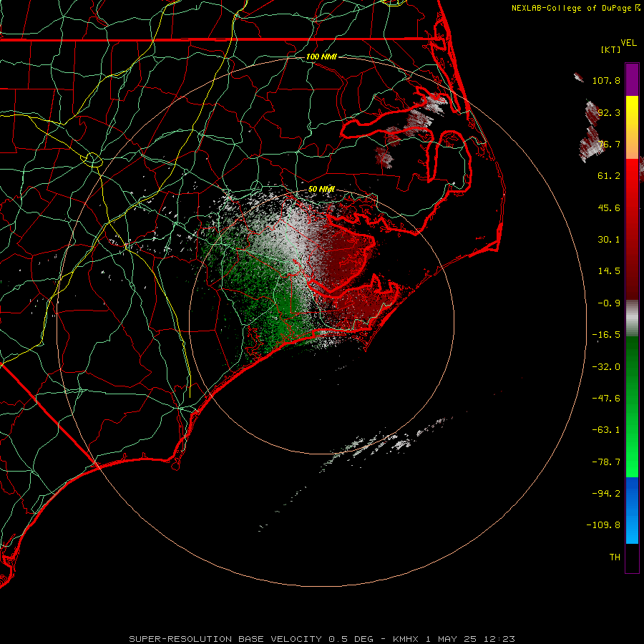Click the 107.8 velocity scale value
The image size is (644, 644).
(606, 80)
